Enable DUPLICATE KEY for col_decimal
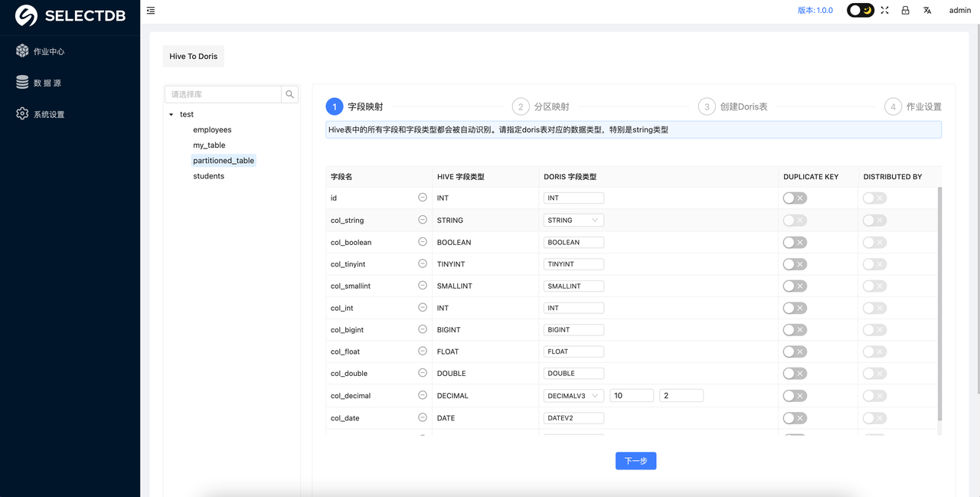This screenshot has width=980, height=497. pos(795,396)
